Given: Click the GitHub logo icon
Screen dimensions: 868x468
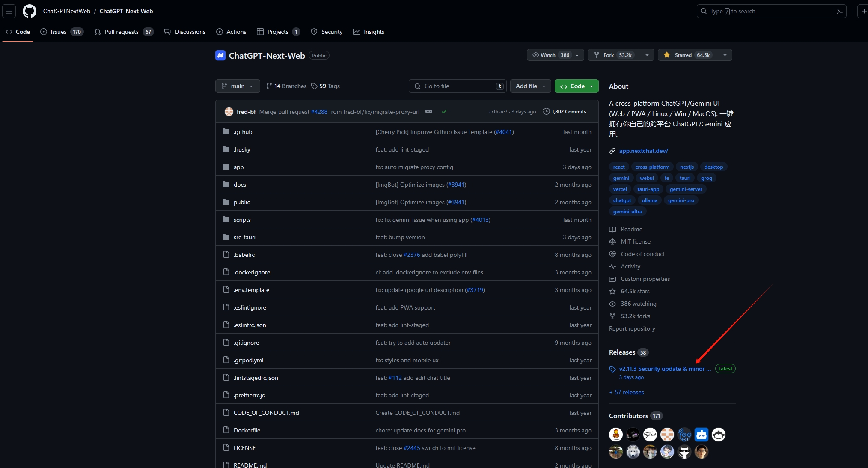Looking at the screenshot, I should click(30, 11).
